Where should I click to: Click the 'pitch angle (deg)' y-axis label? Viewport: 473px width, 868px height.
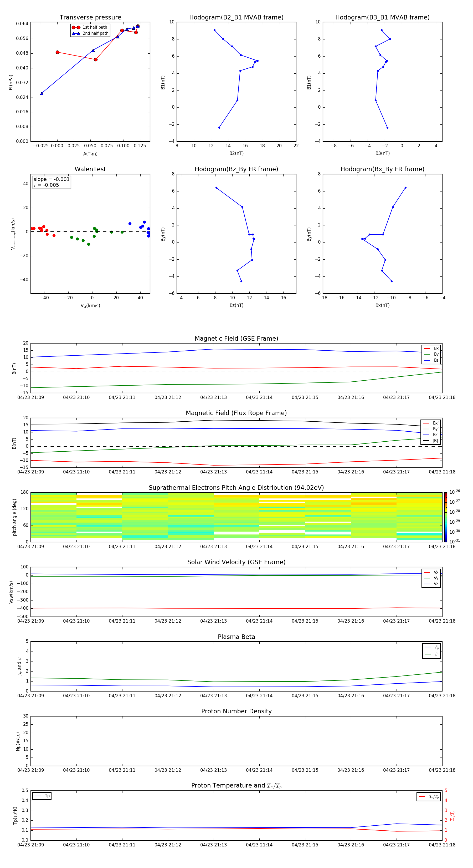[14, 517]
